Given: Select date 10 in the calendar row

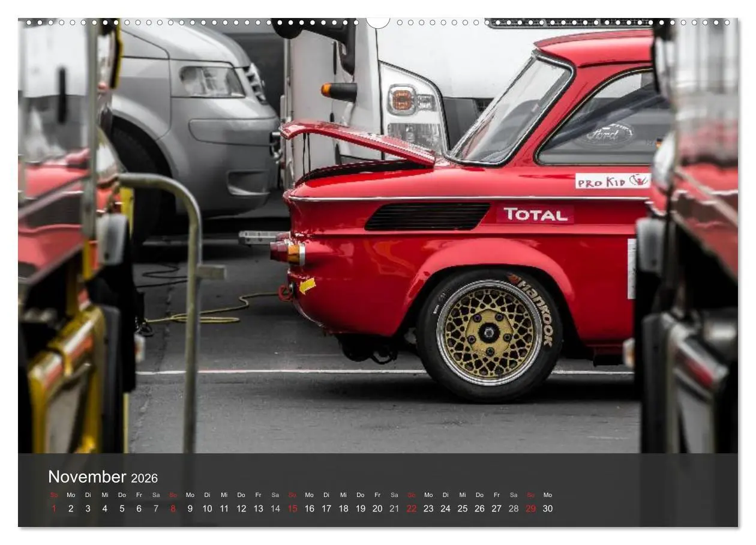Looking at the screenshot, I should (x=207, y=508).
